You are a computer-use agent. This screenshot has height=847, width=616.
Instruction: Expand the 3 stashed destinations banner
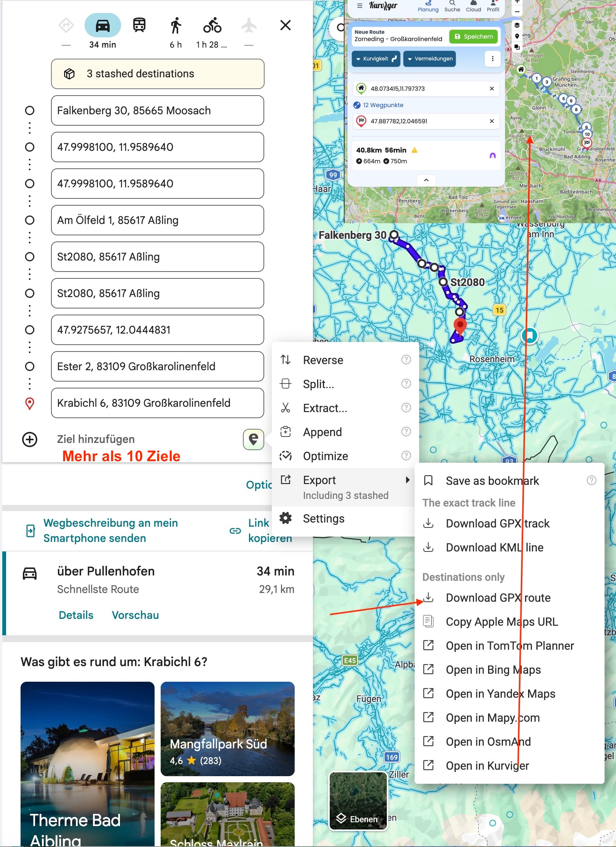pos(157,74)
